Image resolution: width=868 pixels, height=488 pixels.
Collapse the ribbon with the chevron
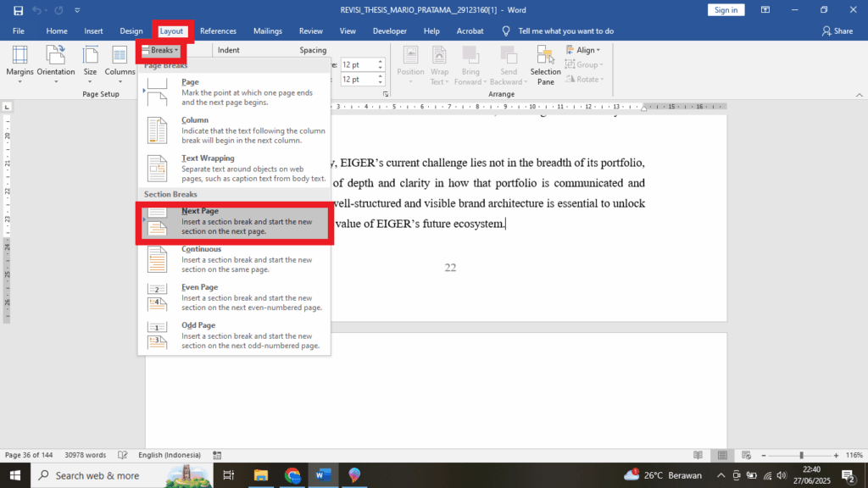pos(860,95)
